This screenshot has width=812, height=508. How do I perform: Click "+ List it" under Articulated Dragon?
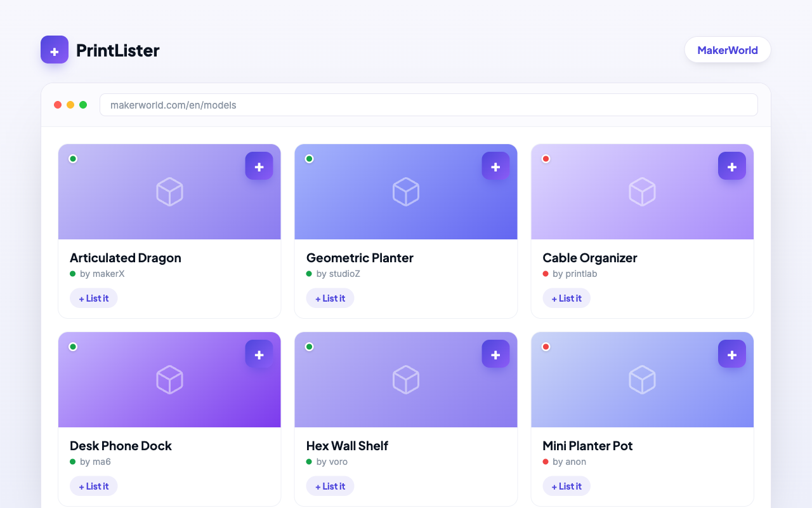pos(94,298)
